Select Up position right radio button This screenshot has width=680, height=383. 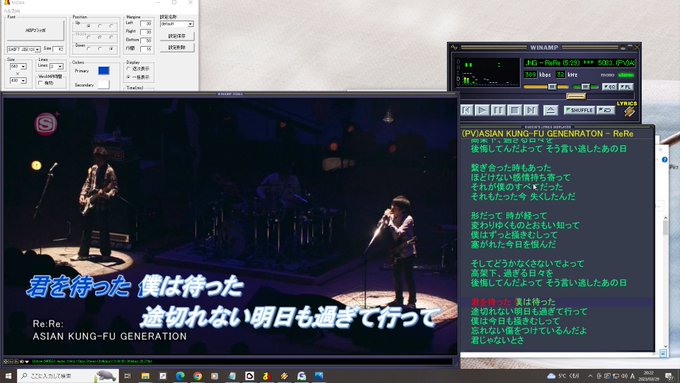[111, 26]
